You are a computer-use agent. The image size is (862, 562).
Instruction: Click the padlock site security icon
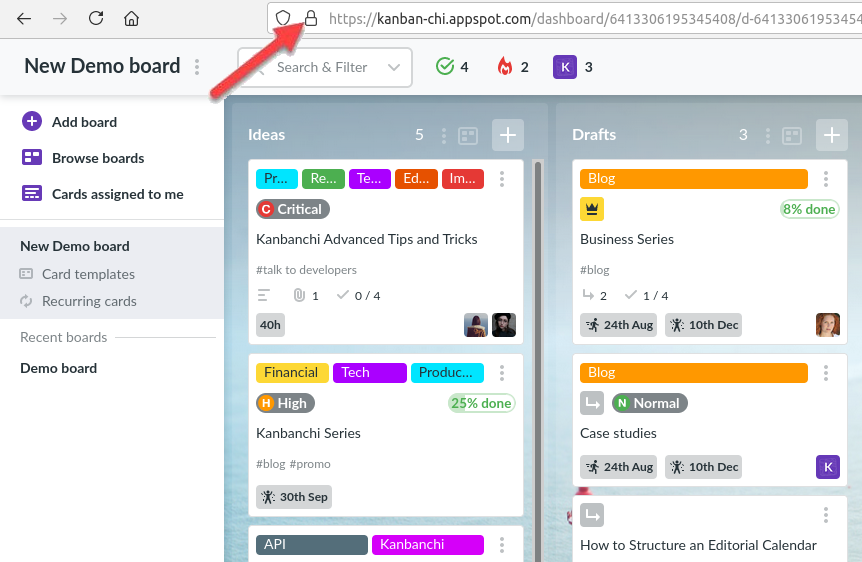click(x=311, y=18)
